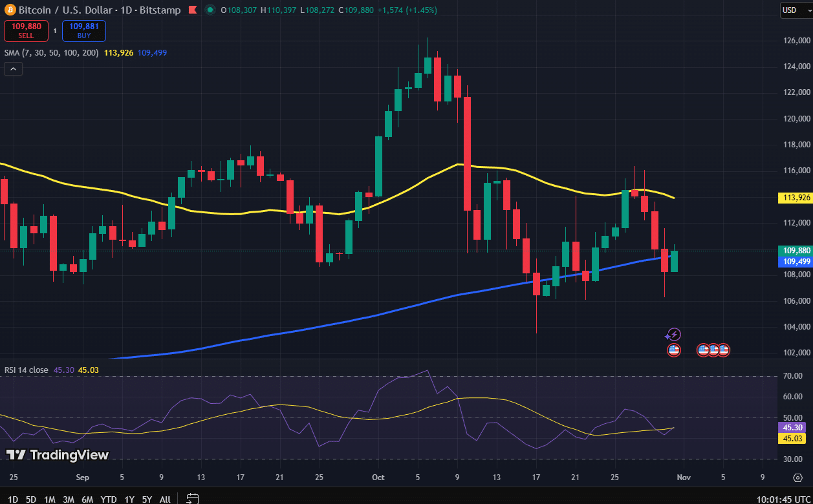The width and height of the screenshot is (813, 504).
Task: Select the 1M timeframe
Action: pyautogui.click(x=49, y=499)
